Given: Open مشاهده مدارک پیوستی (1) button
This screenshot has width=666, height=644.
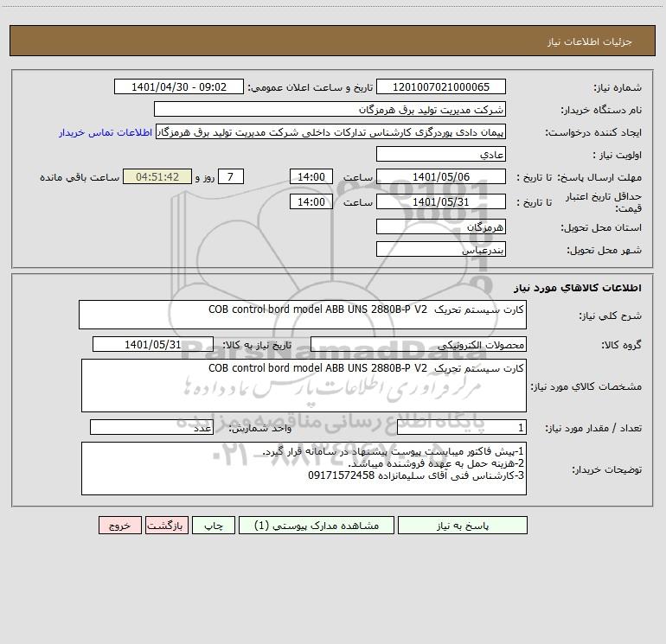Looking at the screenshot, I should coord(317,525).
